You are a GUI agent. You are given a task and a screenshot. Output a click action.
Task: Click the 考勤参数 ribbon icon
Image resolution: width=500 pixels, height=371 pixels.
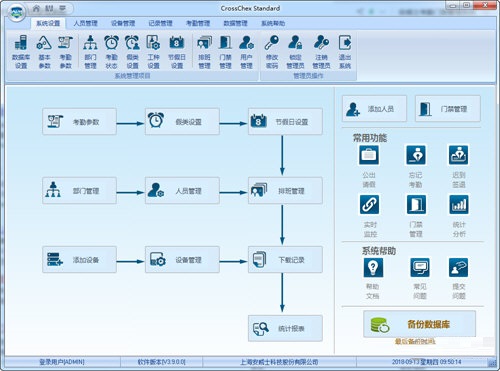tap(65, 52)
